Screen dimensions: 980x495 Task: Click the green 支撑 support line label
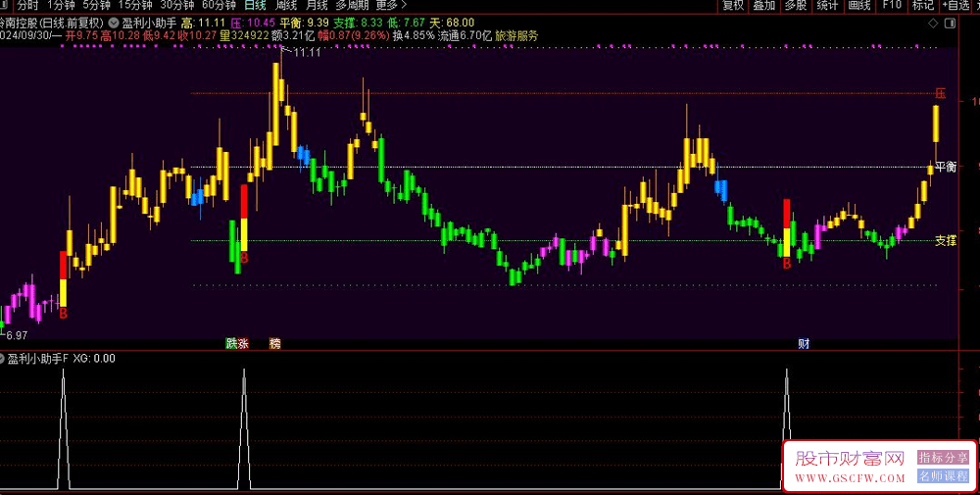pyautogui.click(x=946, y=240)
